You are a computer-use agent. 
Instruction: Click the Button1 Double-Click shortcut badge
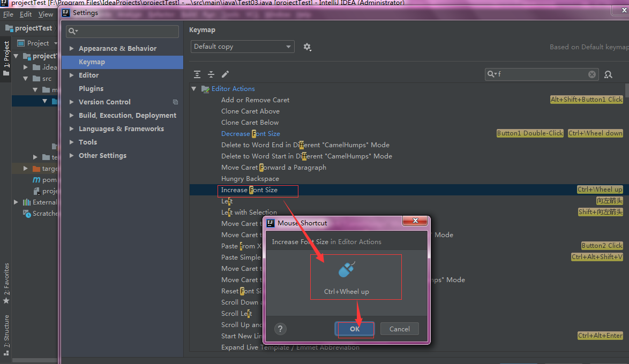tap(530, 133)
